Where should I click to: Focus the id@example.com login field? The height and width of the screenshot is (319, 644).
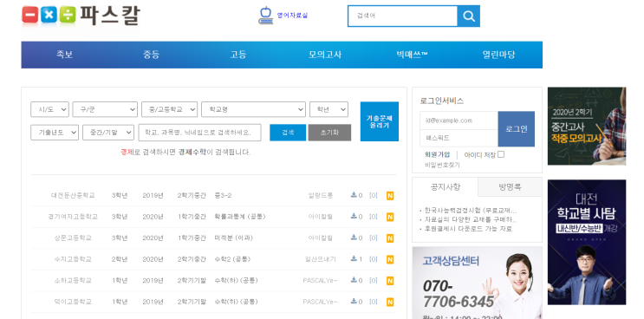click(x=459, y=120)
